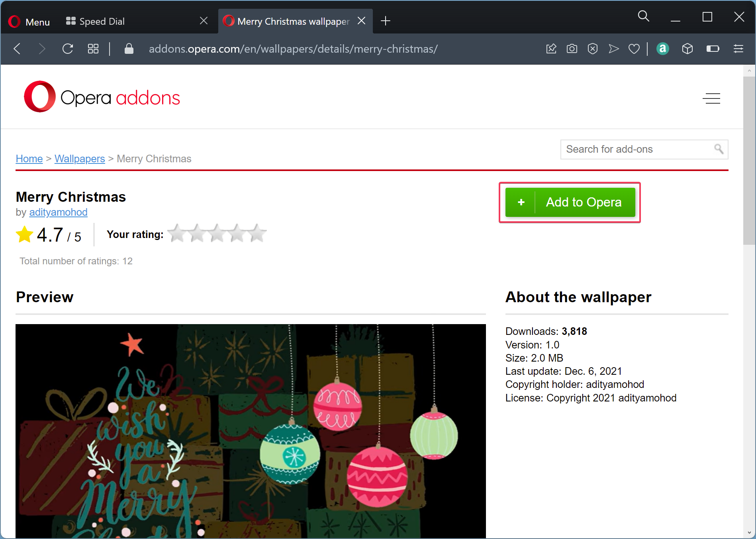This screenshot has height=539, width=756.
Task: Follow the Wallpapers breadcrumb link
Action: coord(80,159)
